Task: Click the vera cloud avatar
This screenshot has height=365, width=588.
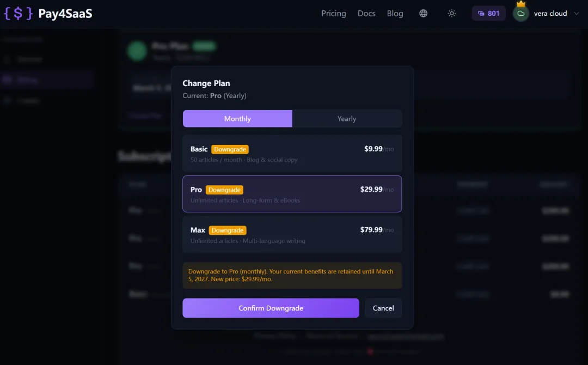Action: pyautogui.click(x=521, y=14)
